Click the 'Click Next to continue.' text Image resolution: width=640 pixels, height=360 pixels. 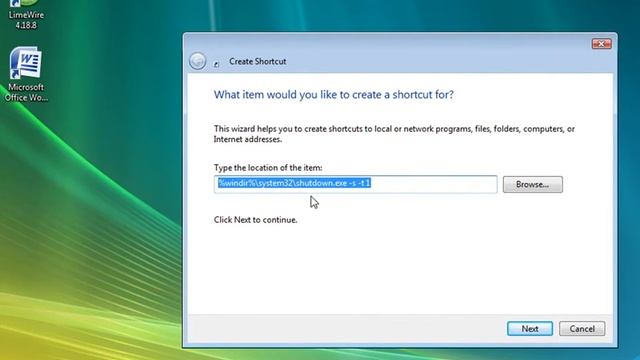pyautogui.click(x=256, y=220)
